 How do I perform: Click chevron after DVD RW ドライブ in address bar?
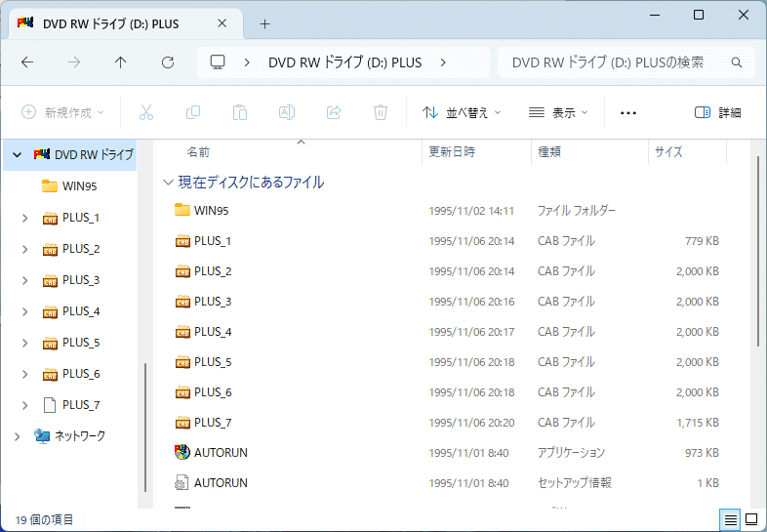[x=443, y=62]
